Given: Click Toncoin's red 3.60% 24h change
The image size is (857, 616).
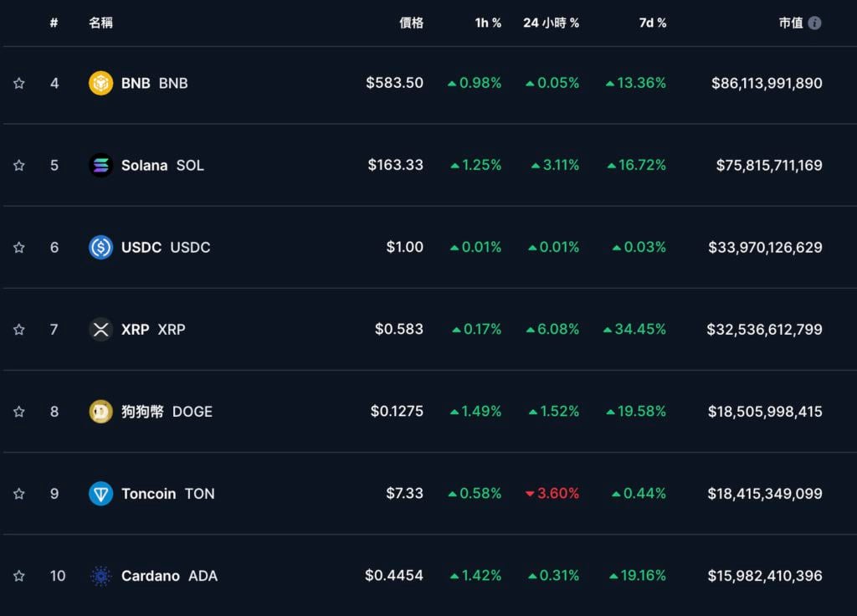Looking at the screenshot, I should 552,494.
